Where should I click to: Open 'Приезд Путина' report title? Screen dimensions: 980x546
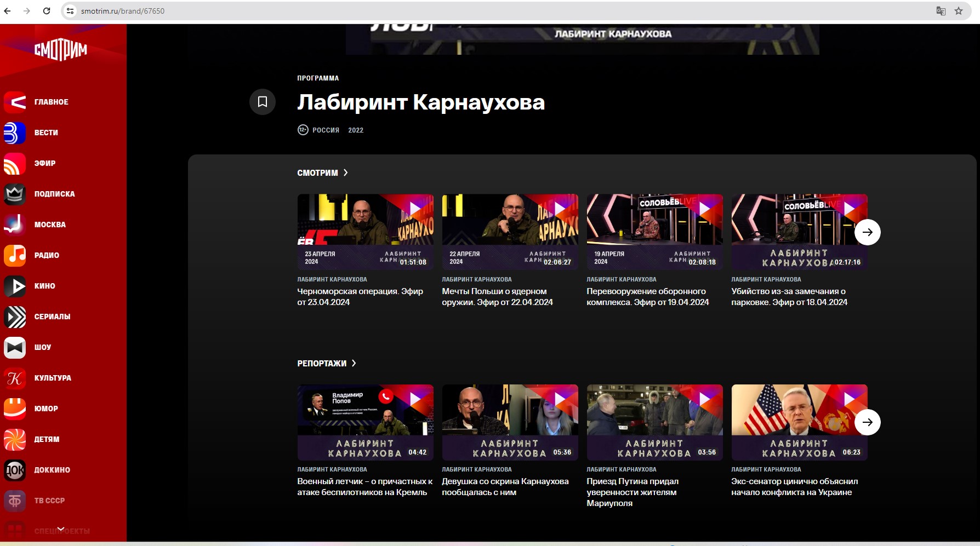pos(633,492)
